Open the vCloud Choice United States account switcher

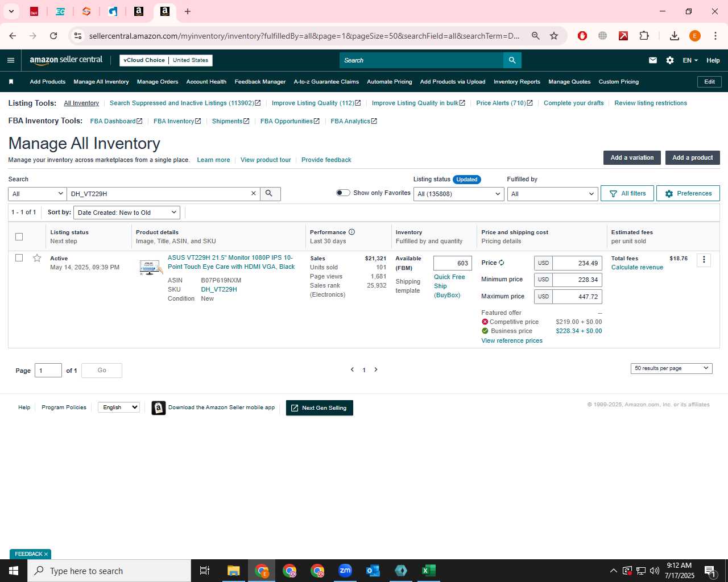coord(166,60)
